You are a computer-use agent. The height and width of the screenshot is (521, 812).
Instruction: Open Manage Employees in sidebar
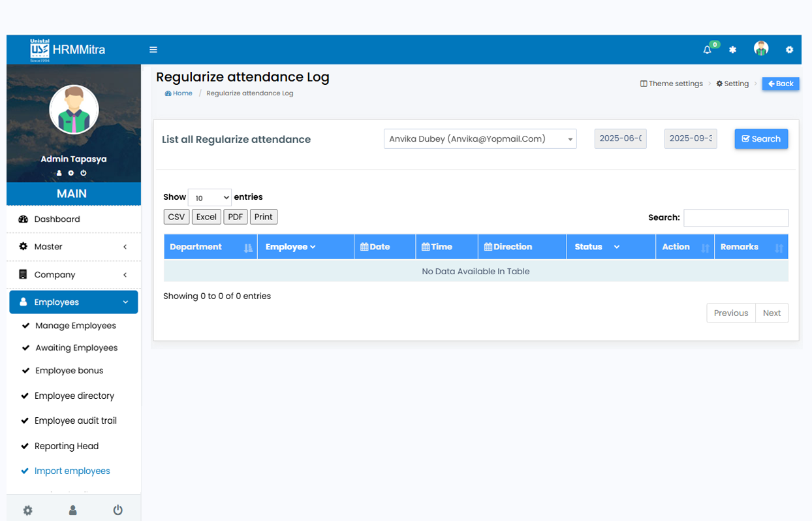click(76, 326)
